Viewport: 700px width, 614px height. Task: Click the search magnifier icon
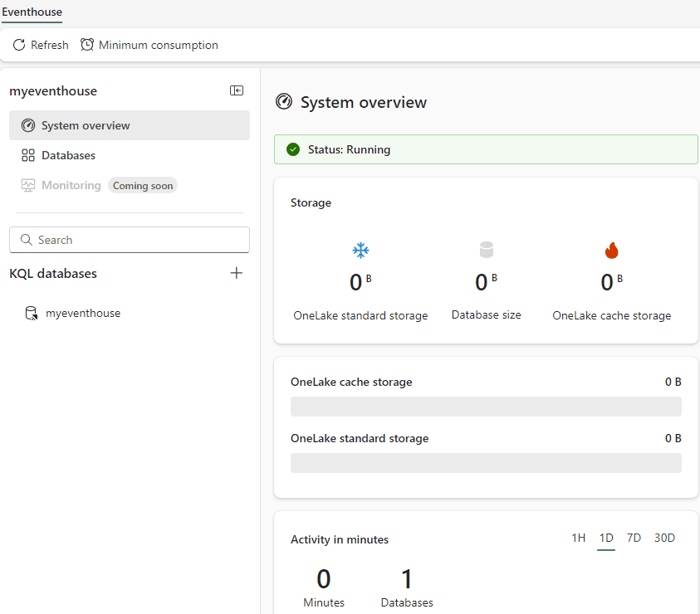27,240
